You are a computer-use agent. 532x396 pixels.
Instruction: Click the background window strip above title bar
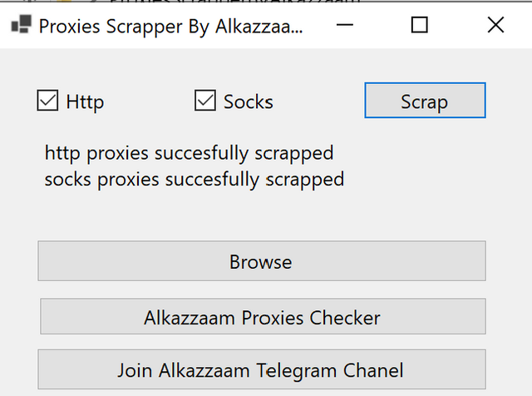point(249,3)
